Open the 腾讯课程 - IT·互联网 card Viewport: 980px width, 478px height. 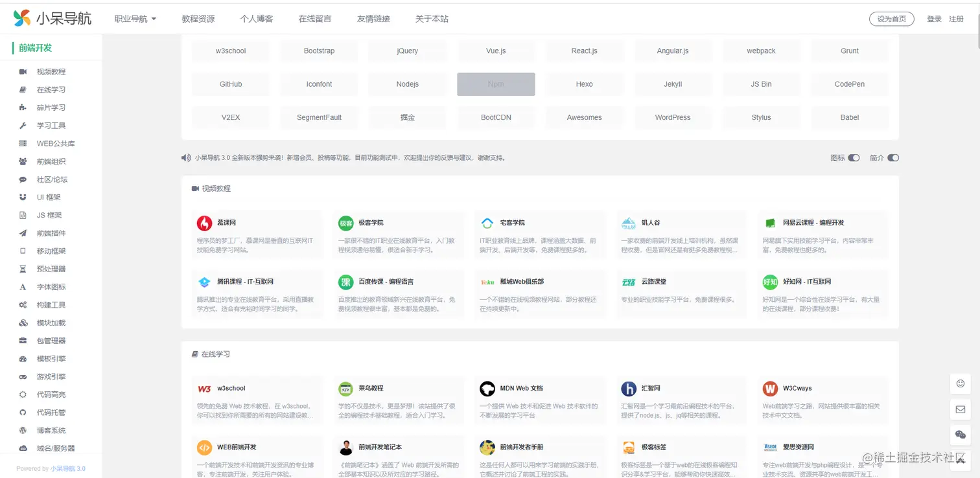257,294
